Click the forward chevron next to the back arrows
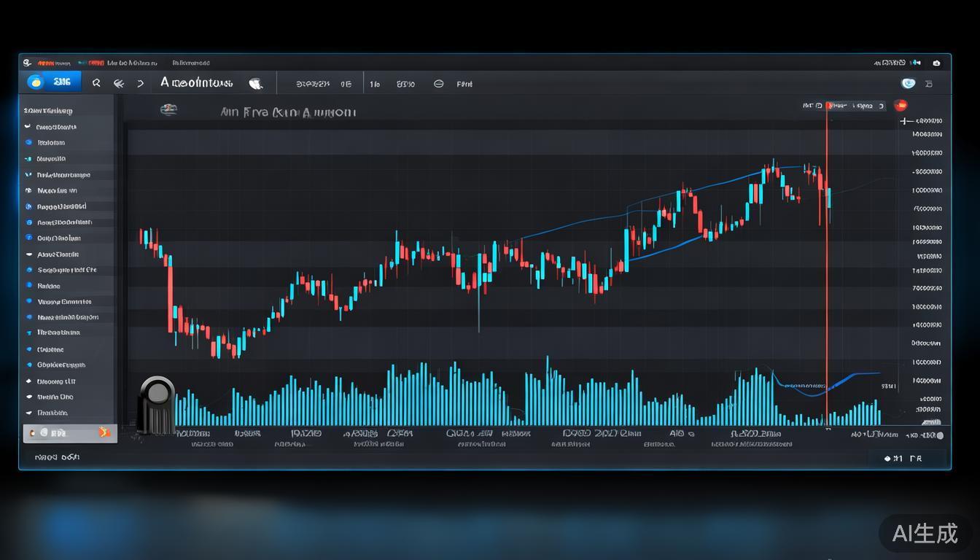 click(141, 84)
